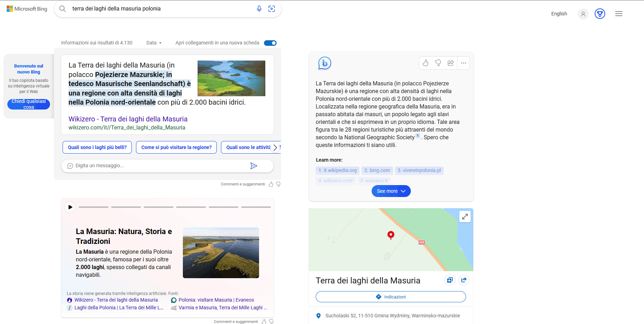Screen dimensions: 644x324
Task: Open it.wikipedia.org source link
Action: [337, 170]
